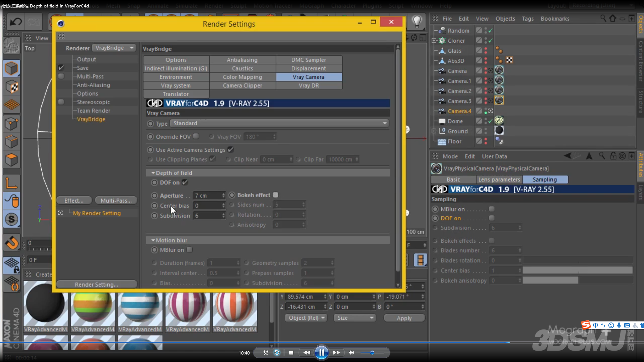
Task: Click the VrayPhysicalCamera tag on Camera.3 row
Action: point(499,100)
